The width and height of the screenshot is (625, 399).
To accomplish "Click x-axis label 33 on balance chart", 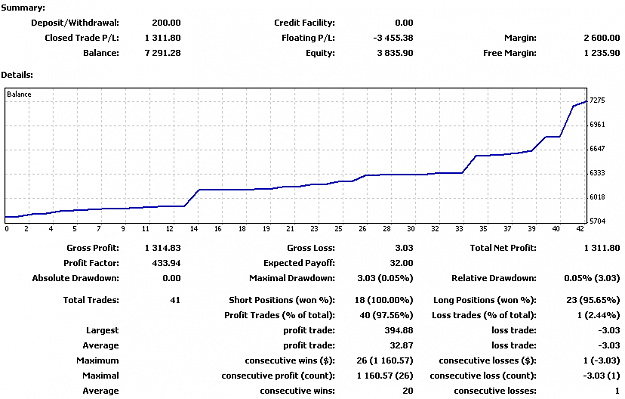I will 460,229.
